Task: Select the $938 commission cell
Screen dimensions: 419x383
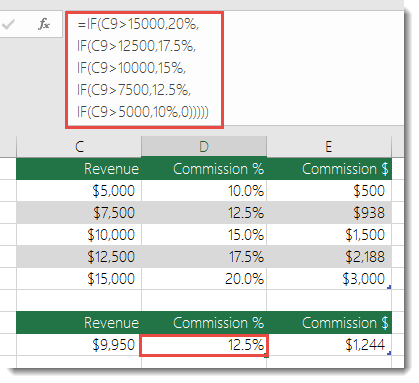Action: [x=329, y=213]
